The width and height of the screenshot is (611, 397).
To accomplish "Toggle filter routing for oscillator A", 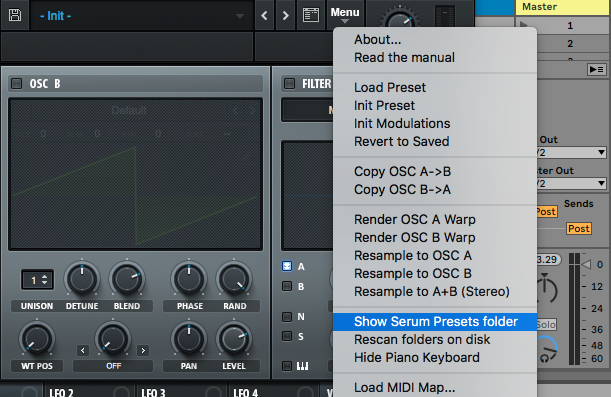I will 287,266.
